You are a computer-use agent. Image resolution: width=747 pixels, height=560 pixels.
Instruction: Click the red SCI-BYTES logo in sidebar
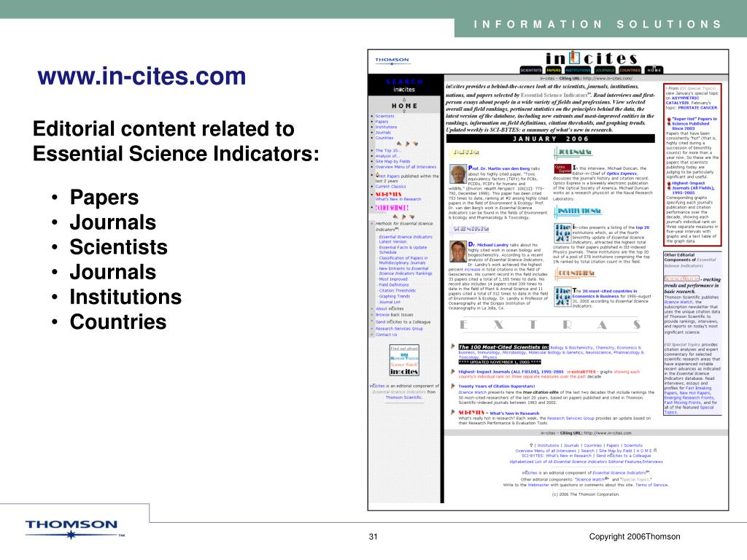click(x=388, y=194)
